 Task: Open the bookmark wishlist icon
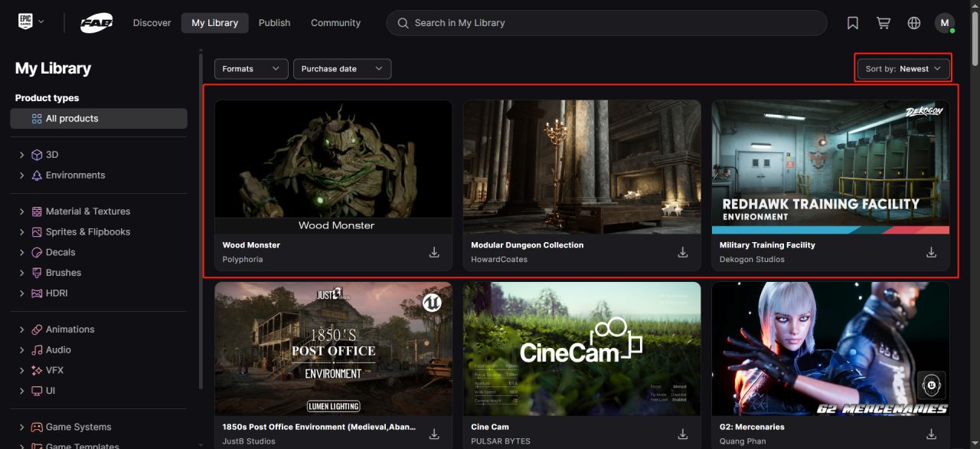[853, 23]
